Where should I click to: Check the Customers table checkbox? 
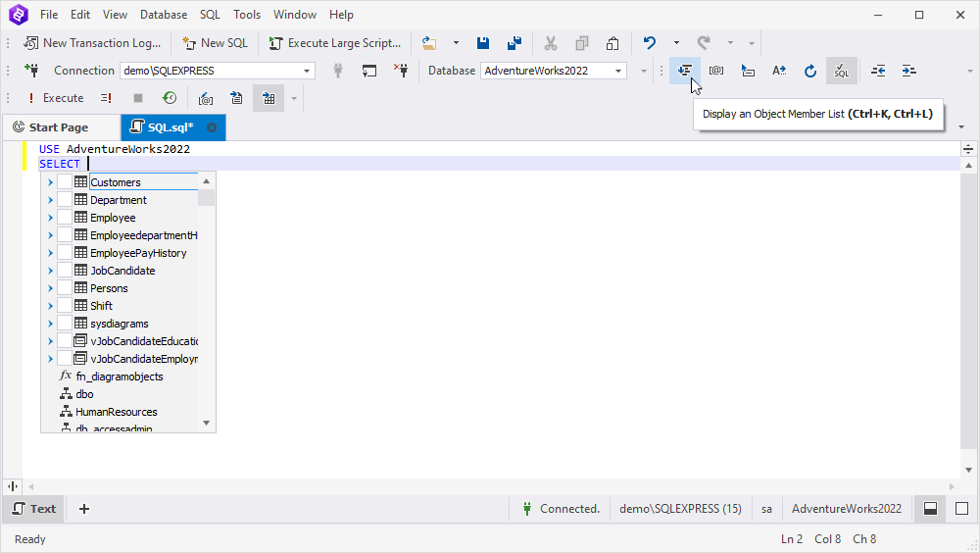click(65, 182)
